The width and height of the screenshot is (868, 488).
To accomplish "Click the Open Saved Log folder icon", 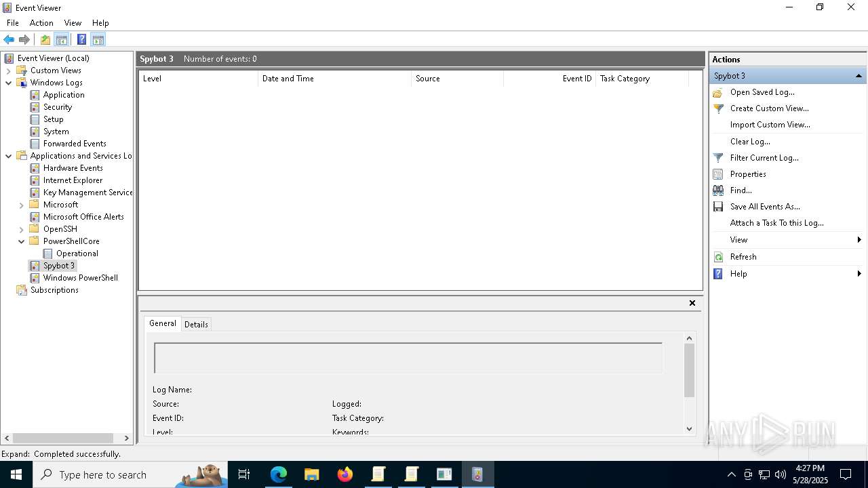I will click(x=718, y=92).
